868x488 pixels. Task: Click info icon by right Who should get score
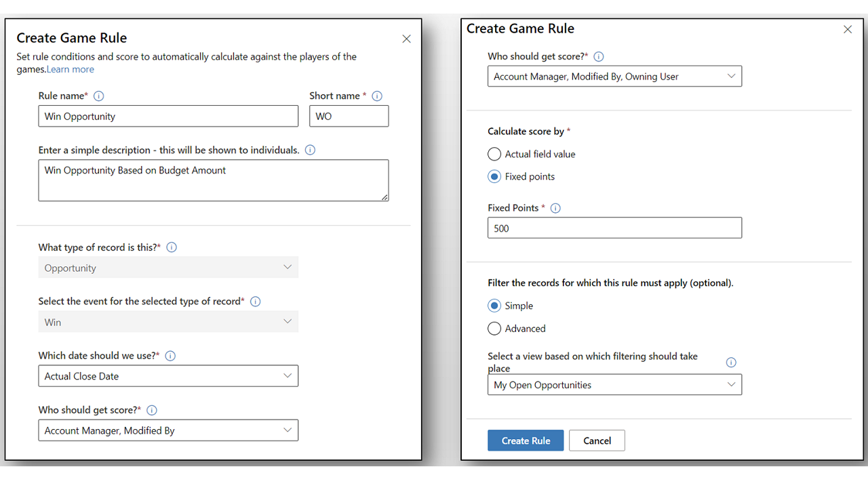[x=599, y=57]
